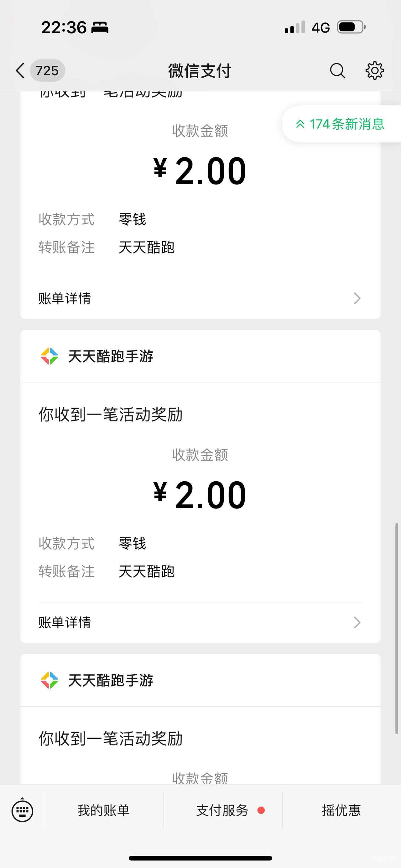Image resolution: width=401 pixels, height=868 pixels.
Task: Open the 摇优惠 menu
Action: click(341, 810)
